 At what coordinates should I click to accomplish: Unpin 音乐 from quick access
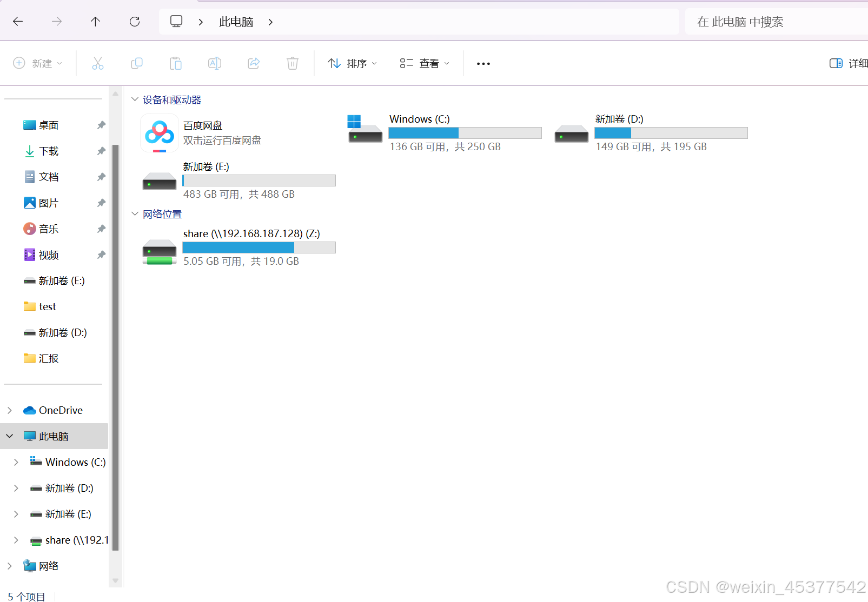101,229
